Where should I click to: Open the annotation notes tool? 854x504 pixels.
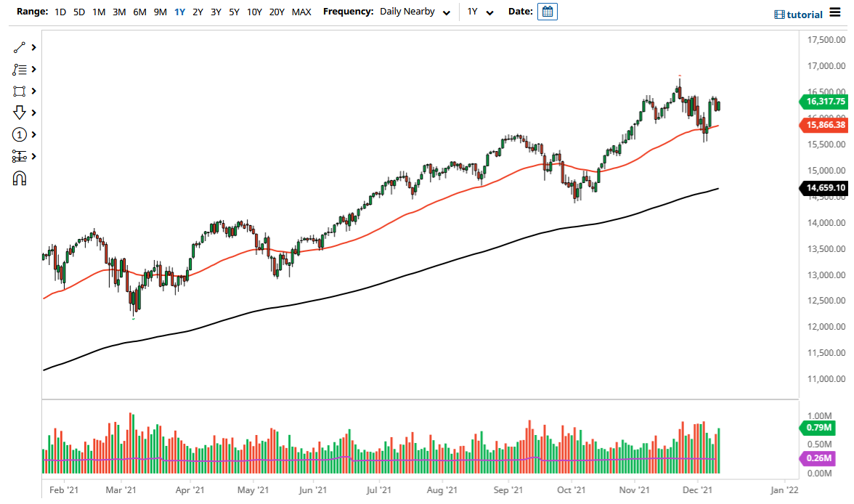click(20, 69)
